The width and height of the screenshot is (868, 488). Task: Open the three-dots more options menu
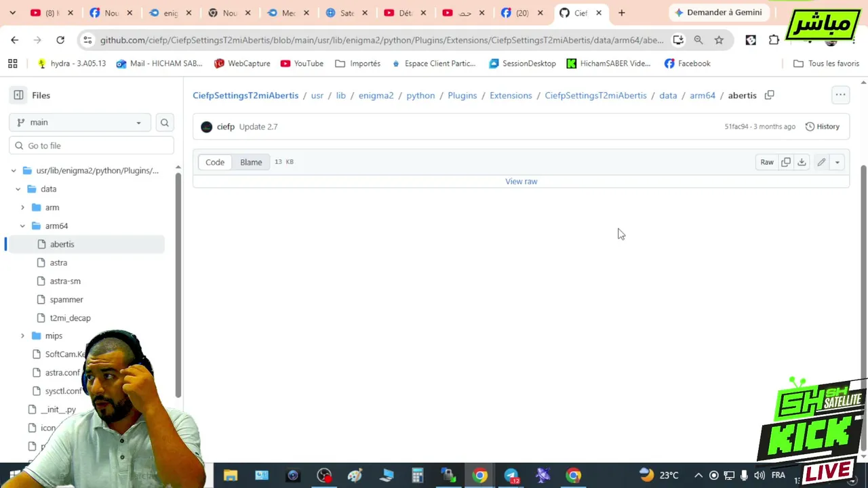click(x=840, y=96)
